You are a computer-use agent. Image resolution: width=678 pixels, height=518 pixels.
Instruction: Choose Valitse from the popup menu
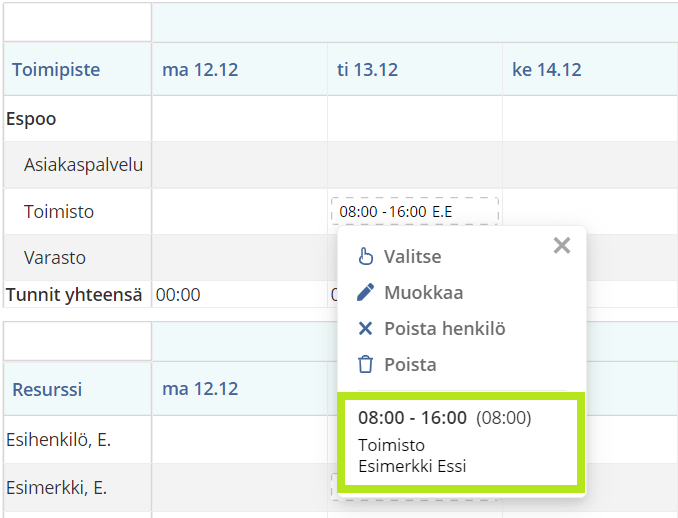412,257
